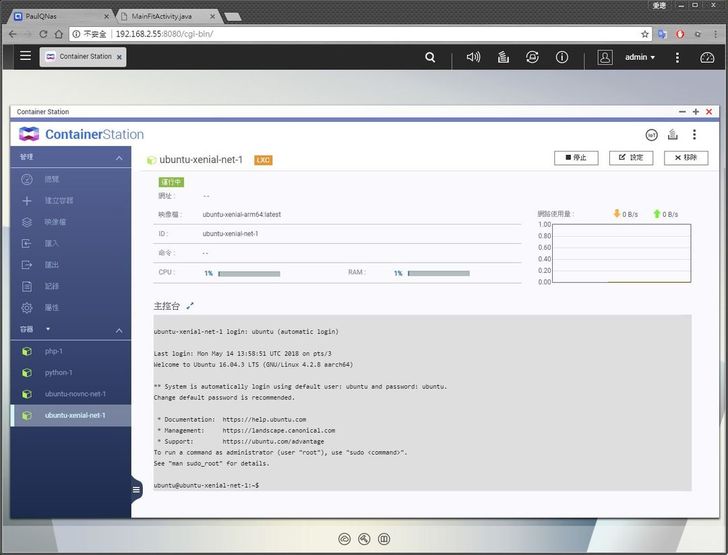728x555 pixels.
Task: Click the QTS search magnifier icon
Action: tap(430, 57)
